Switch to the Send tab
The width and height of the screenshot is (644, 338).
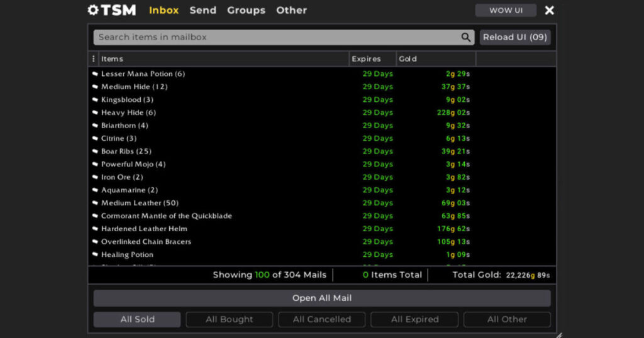pyautogui.click(x=203, y=10)
